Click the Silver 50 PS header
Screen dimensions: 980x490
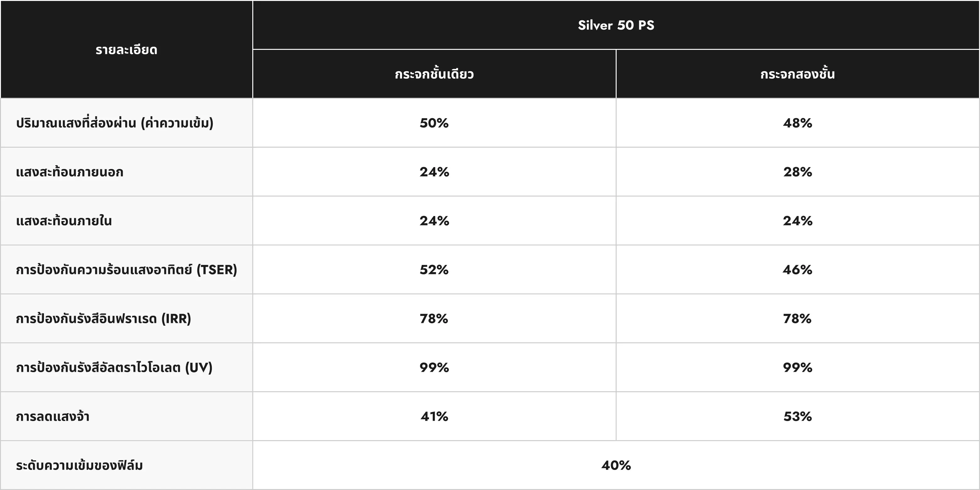click(616, 25)
